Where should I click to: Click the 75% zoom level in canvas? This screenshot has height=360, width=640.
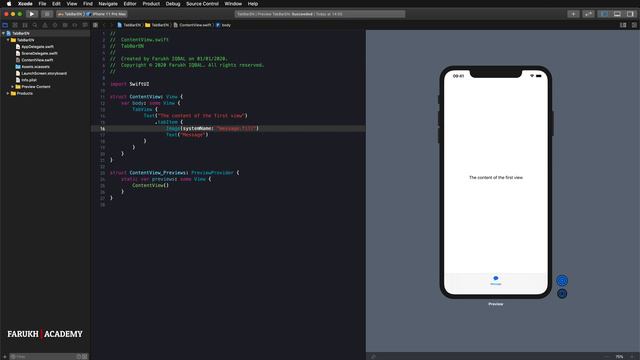619,356
